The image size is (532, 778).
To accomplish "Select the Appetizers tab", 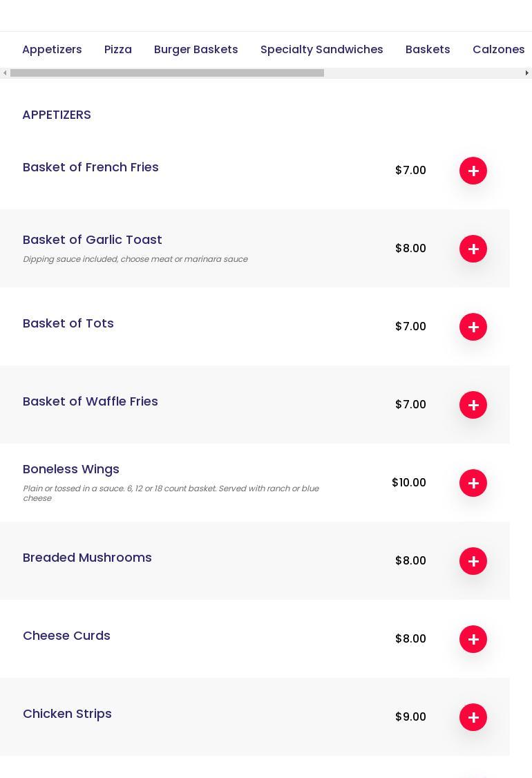I will [52, 50].
